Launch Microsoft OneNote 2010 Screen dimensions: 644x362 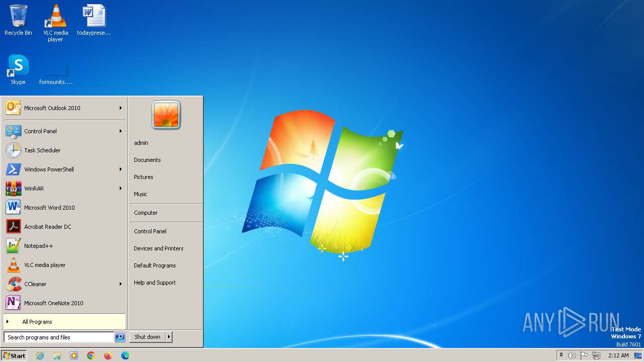[65, 303]
